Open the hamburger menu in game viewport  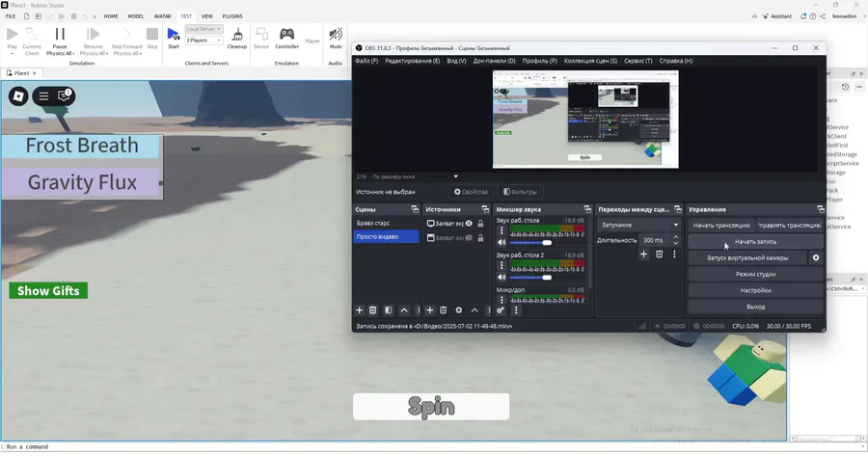(x=43, y=96)
